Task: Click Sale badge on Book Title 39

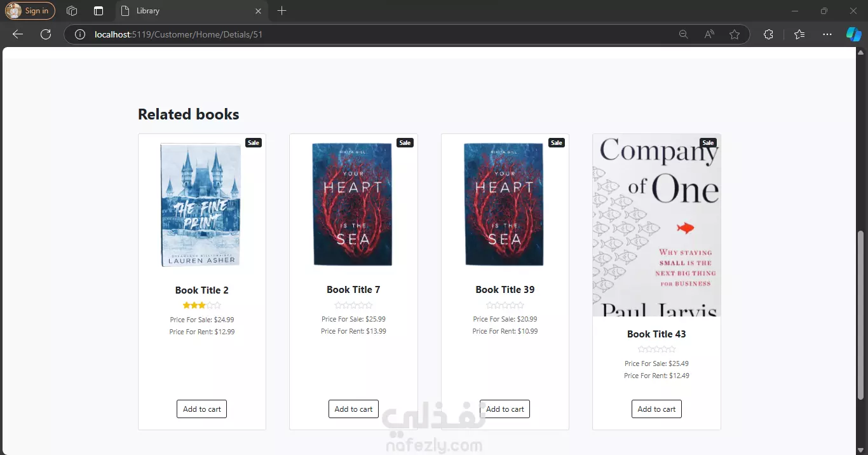Action: [x=557, y=143]
